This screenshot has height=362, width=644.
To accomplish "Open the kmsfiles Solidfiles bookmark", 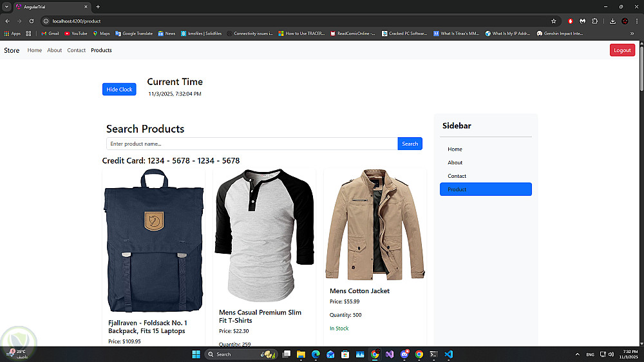I will click(201, 33).
